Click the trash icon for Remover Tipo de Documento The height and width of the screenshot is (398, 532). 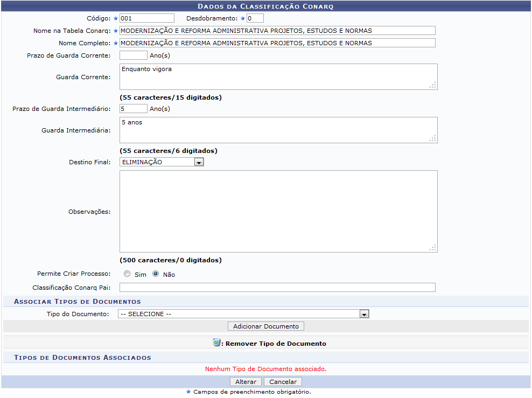(216, 343)
